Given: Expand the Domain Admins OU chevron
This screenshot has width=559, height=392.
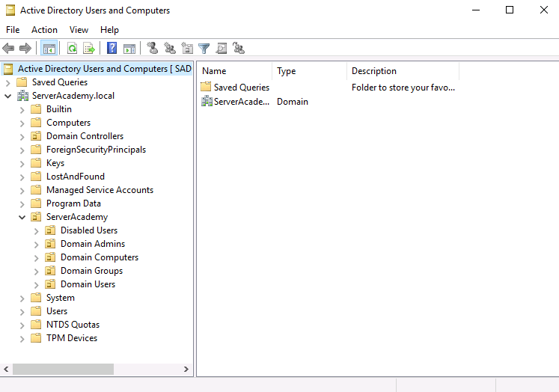Looking at the screenshot, I should tap(37, 245).
